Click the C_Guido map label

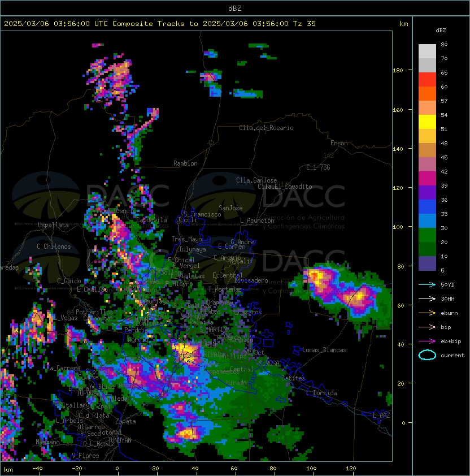tap(69, 281)
